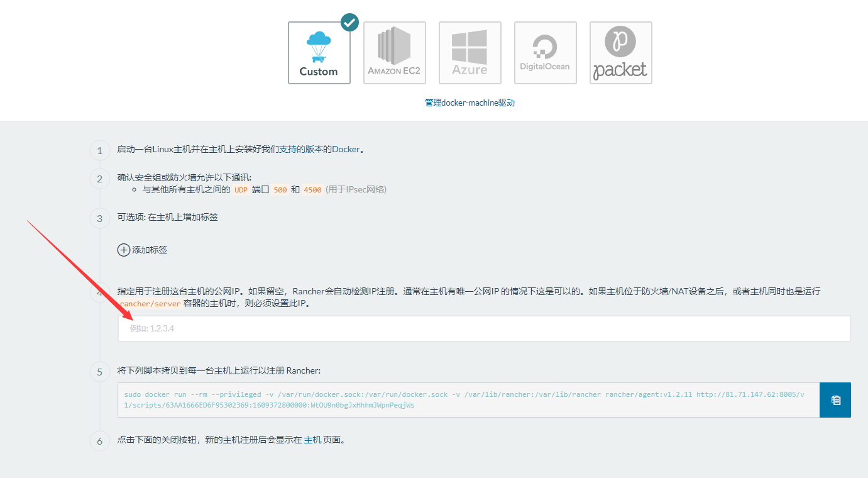Click the 确认安全组或防火墙允许以下通讯 text
The height and width of the screenshot is (478, 868).
pos(184,178)
